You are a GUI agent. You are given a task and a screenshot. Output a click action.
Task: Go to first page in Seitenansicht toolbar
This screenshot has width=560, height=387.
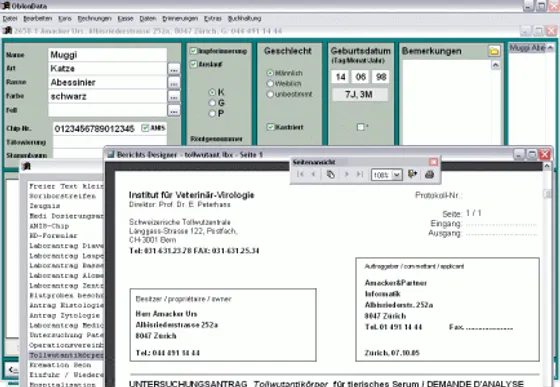[300, 174]
